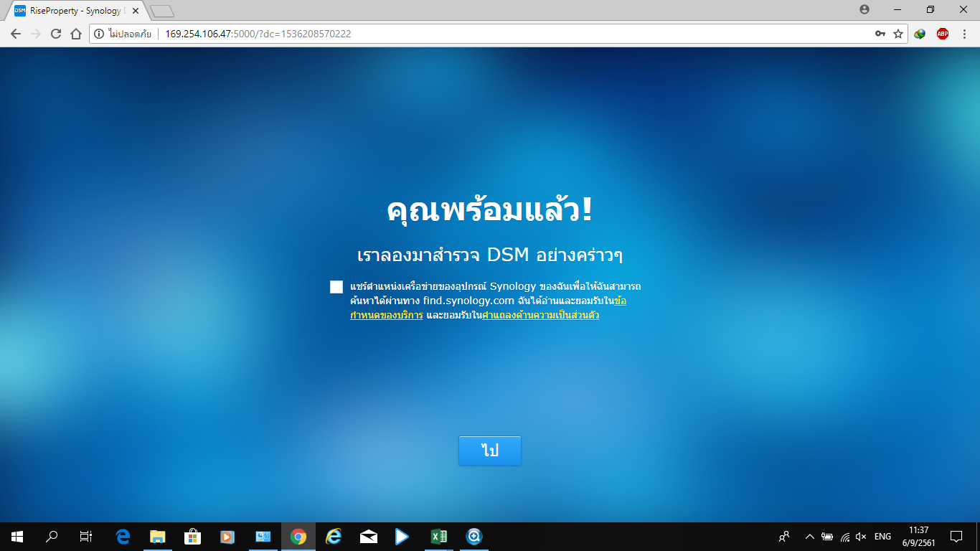Bookmark this page with the star icon

pyautogui.click(x=898, y=34)
